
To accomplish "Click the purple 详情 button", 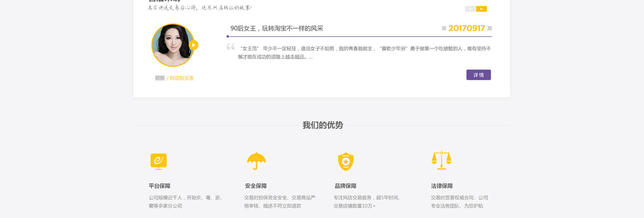I will pyautogui.click(x=478, y=75).
